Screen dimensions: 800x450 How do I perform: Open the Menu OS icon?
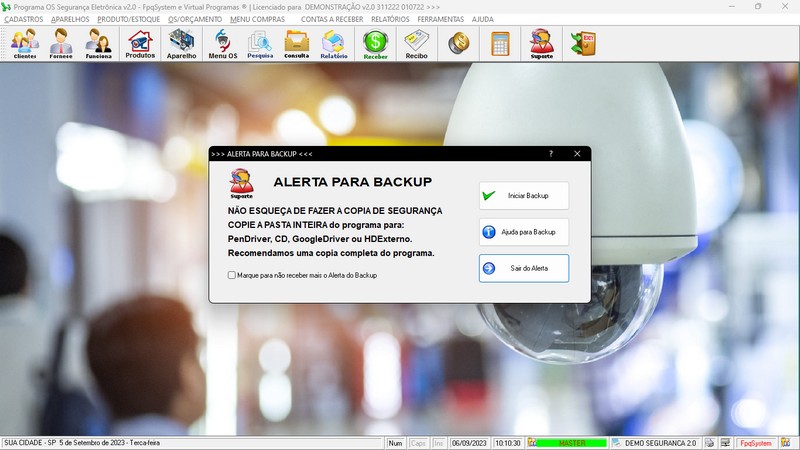223,44
